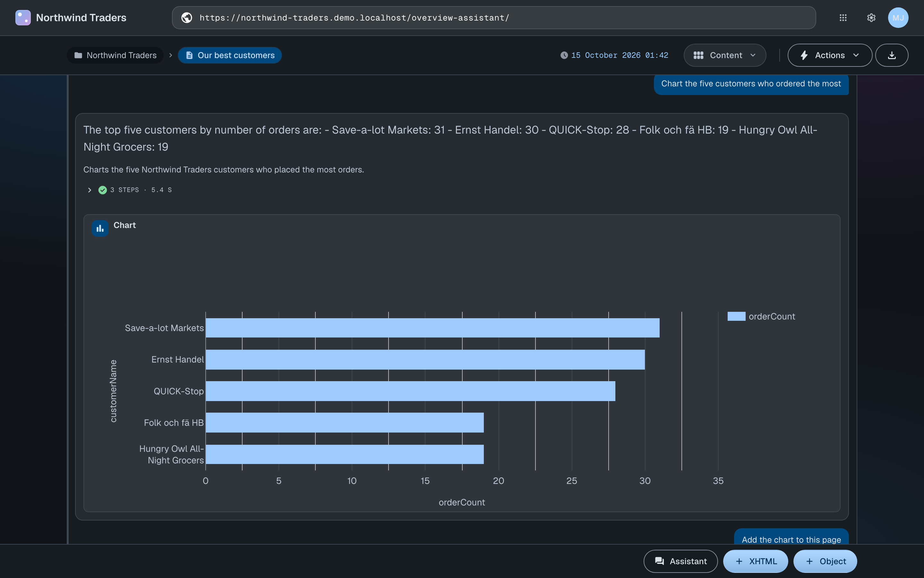Click the folder icon in the breadcrumb
This screenshot has width=924, height=578.
coord(78,56)
